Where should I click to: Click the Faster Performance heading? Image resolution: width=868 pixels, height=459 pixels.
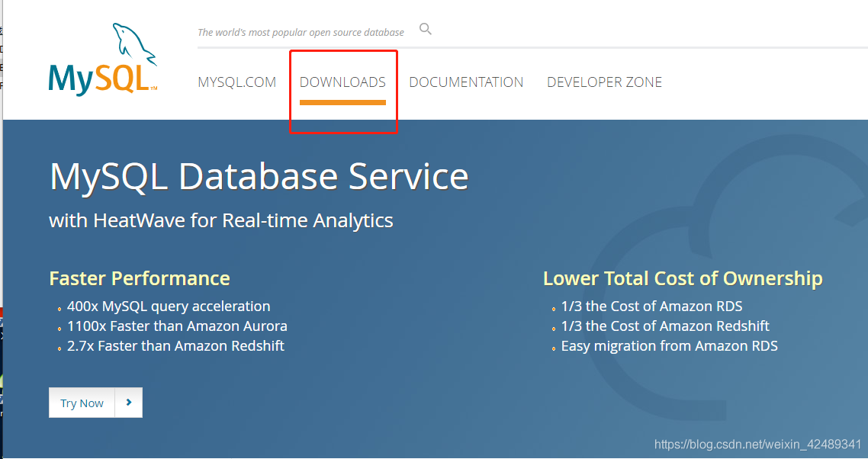tap(140, 278)
